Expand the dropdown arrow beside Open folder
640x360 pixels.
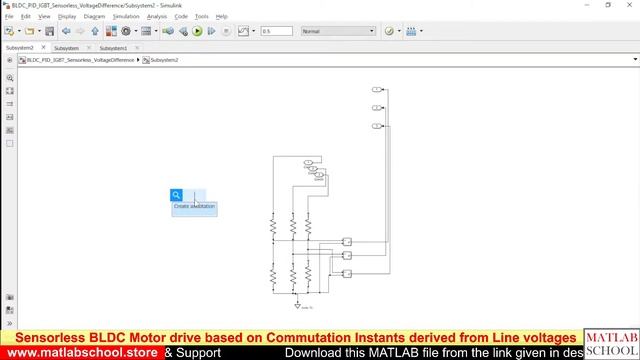tap(39, 31)
